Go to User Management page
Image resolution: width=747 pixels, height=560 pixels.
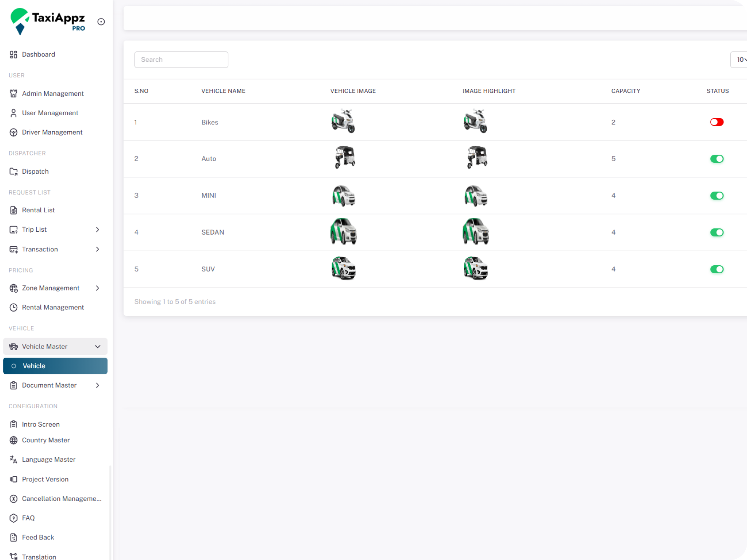click(x=50, y=113)
